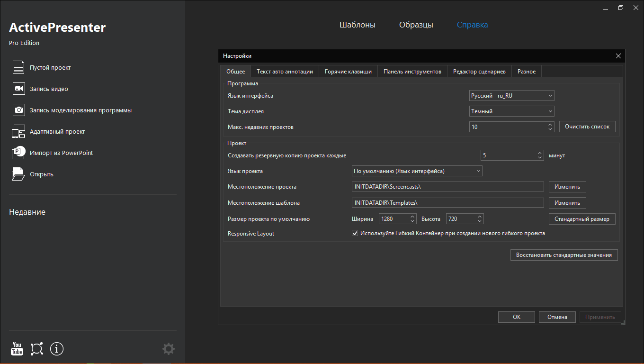
Task: Click the project location path field
Action: pos(448,187)
